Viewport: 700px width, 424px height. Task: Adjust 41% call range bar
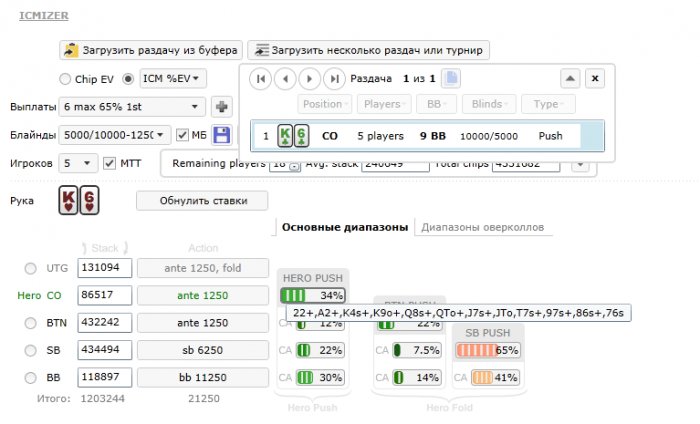(x=495, y=378)
